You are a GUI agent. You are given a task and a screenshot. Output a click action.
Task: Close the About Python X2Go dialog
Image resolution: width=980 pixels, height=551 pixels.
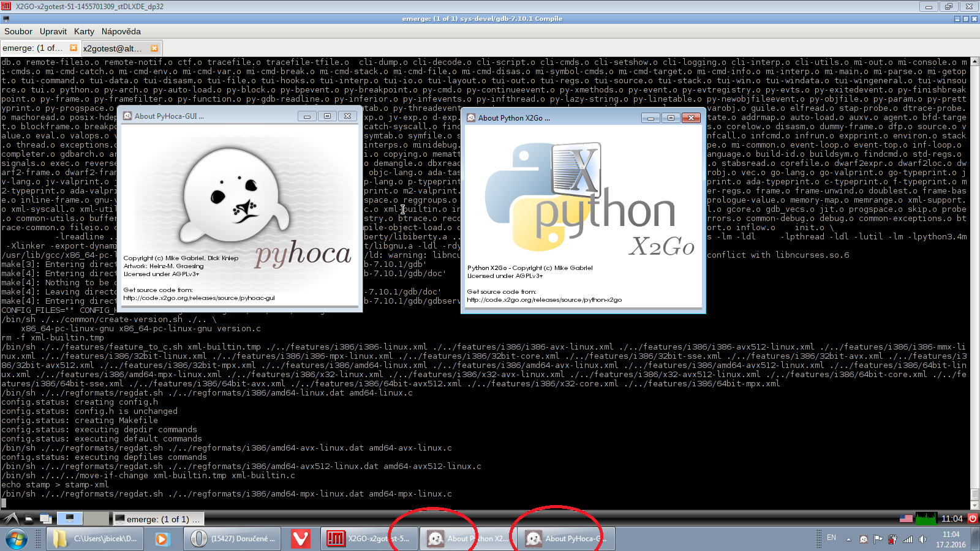[691, 118]
